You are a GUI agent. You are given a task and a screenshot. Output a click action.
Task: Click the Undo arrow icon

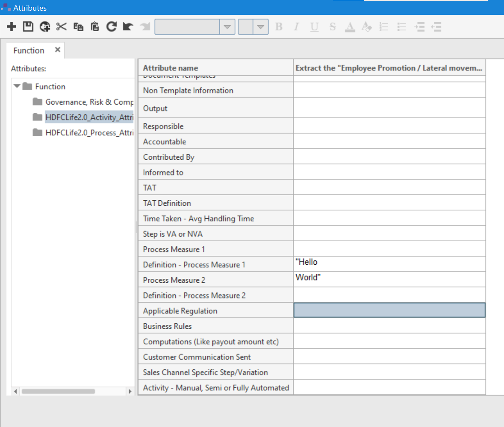[x=127, y=27]
